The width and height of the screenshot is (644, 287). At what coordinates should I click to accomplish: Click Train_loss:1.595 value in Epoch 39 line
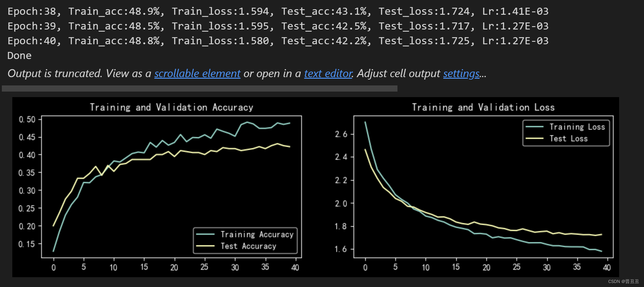point(220,26)
